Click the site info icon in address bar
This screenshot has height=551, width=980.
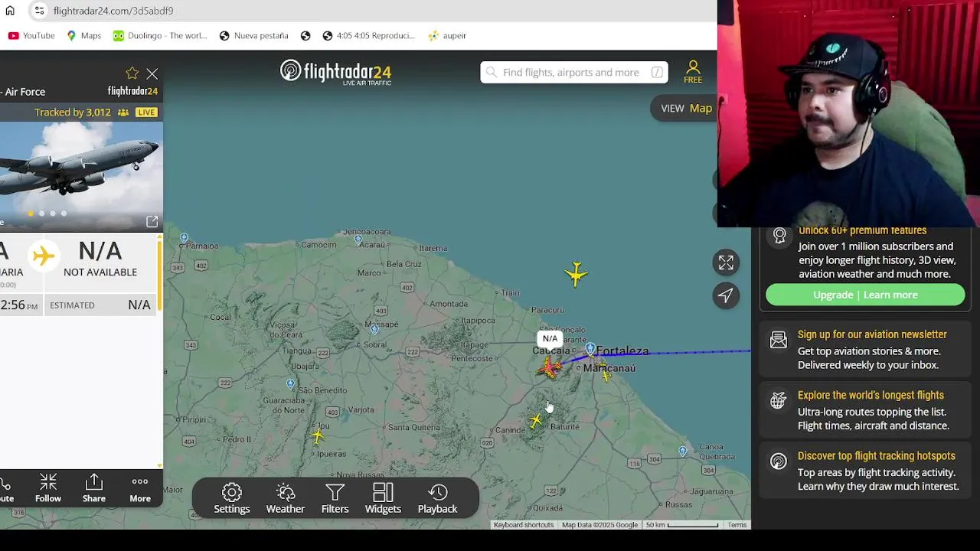click(39, 11)
